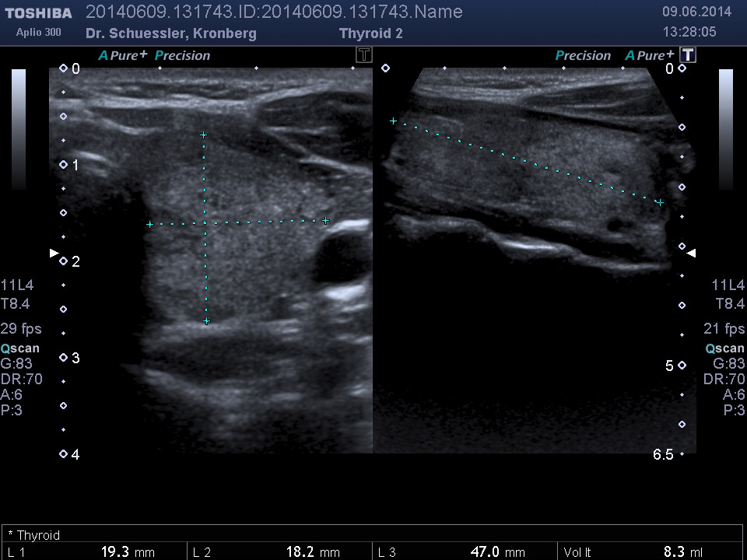
Task: Click the TOSHIBA logo
Action: (37, 13)
